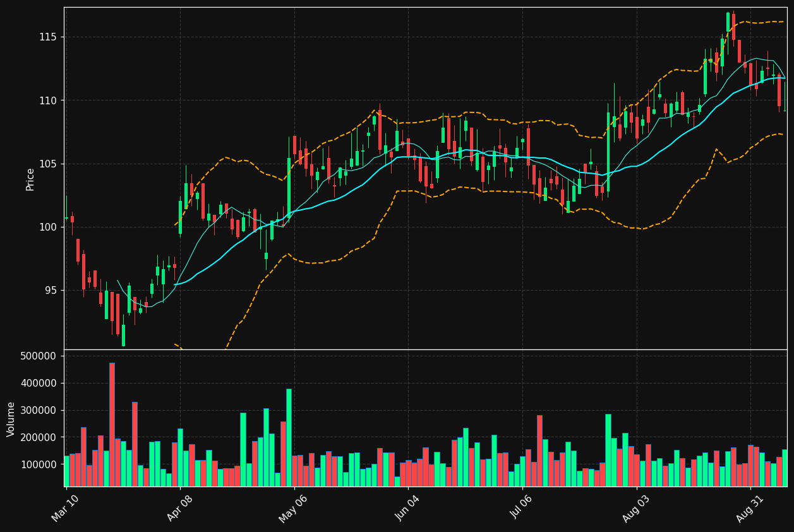
Task: Click the tall green volume bar at May 06
Action: coord(289,437)
